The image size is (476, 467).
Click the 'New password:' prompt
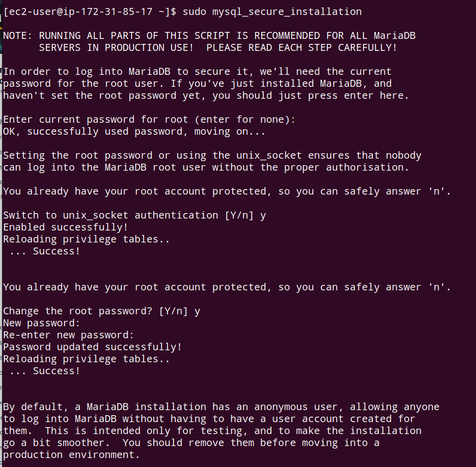click(41, 323)
